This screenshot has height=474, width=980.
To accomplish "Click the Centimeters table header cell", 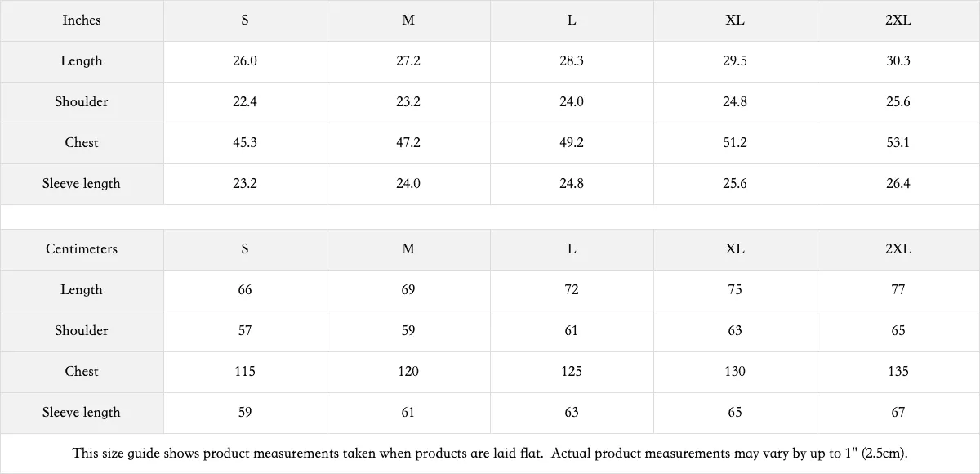I will [82, 249].
